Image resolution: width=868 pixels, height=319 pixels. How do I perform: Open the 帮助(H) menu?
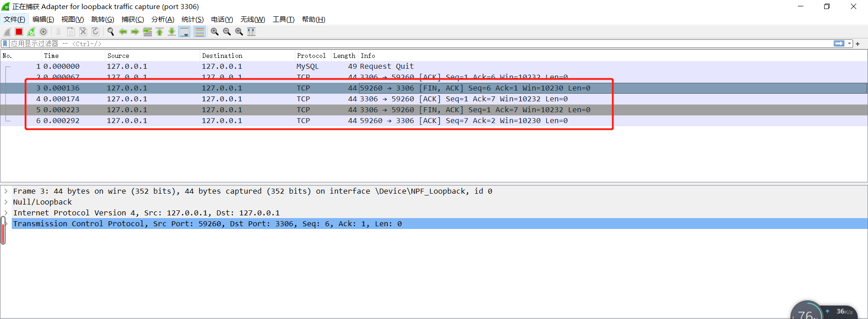314,19
